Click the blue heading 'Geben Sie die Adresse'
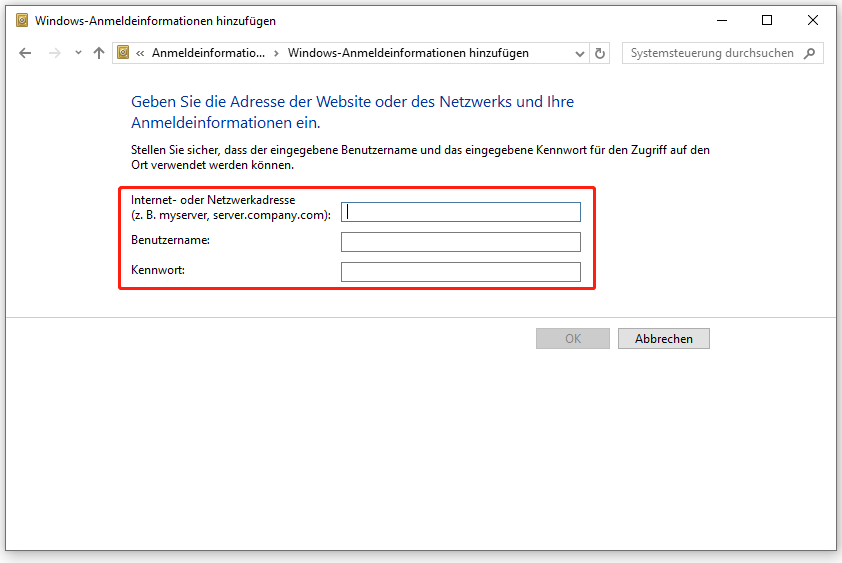The image size is (842, 563). tap(352, 112)
